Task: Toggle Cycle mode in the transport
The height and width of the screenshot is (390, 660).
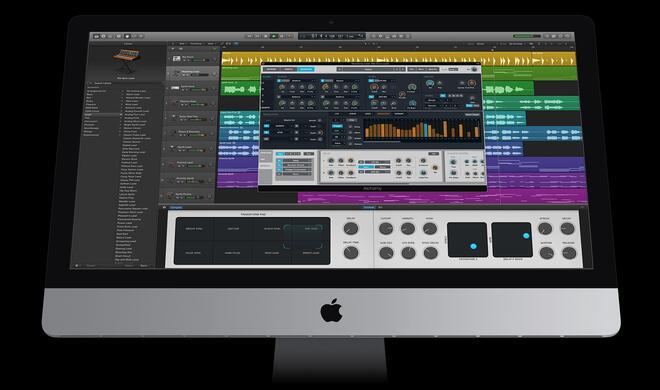Action: coord(290,37)
